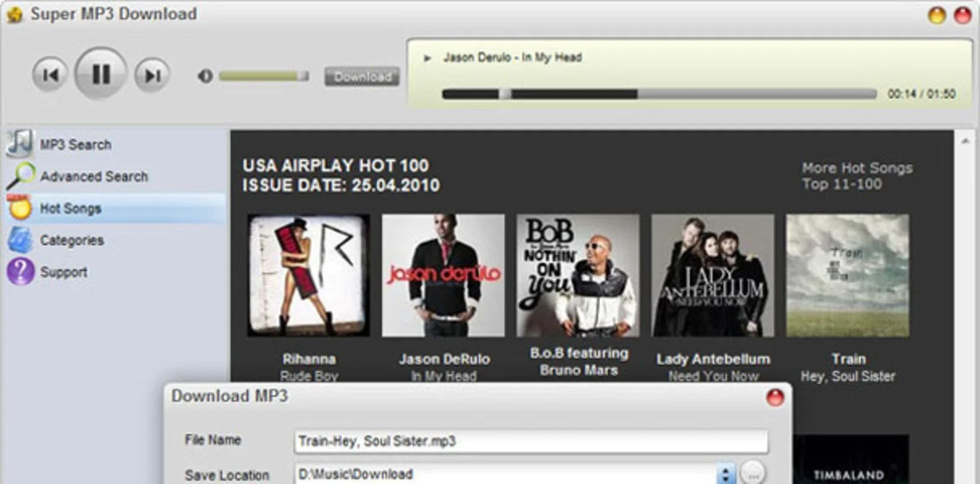The width and height of the screenshot is (980, 484).
Task: Click Hey, Soul Sister song title
Action: click(848, 376)
